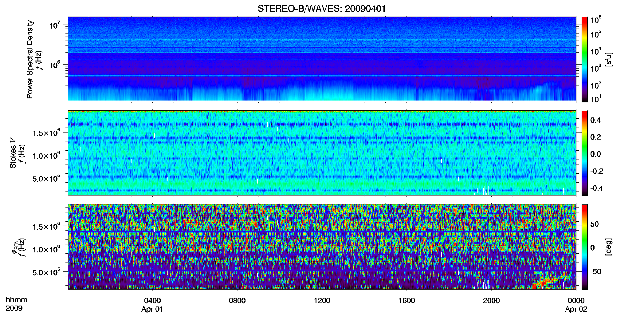
Task: Click the Power Spectral Density spectrogram panel
Action: click(322, 59)
